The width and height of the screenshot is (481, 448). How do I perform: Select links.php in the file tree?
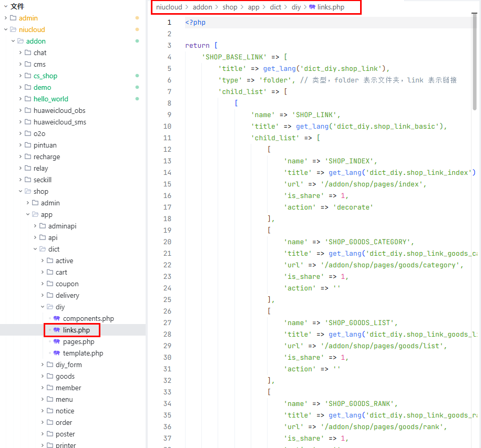click(x=76, y=330)
